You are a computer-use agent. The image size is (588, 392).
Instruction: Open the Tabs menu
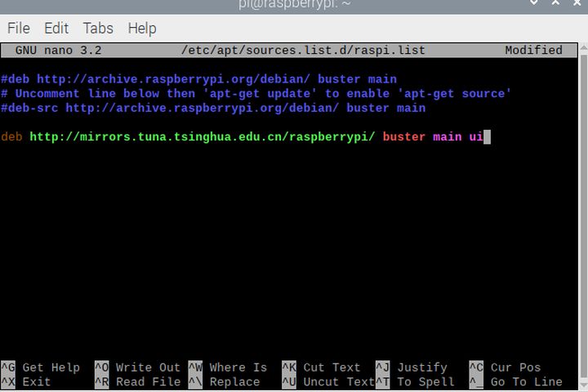point(98,28)
